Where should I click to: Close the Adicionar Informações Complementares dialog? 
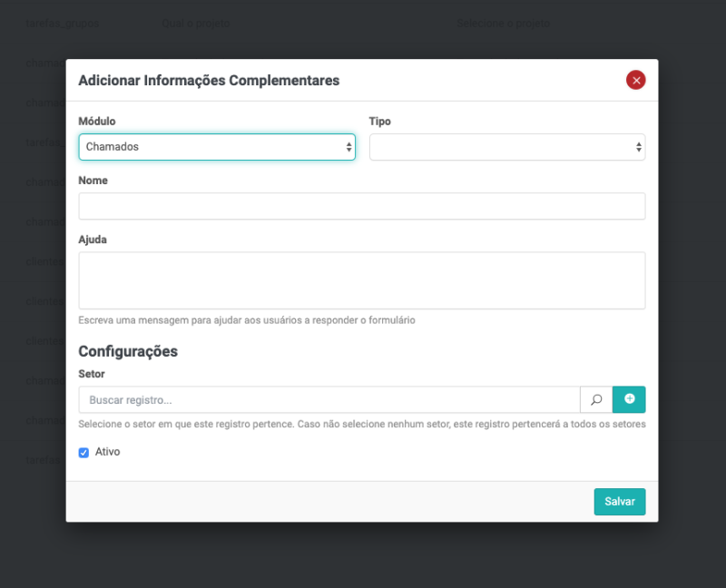click(x=636, y=80)
